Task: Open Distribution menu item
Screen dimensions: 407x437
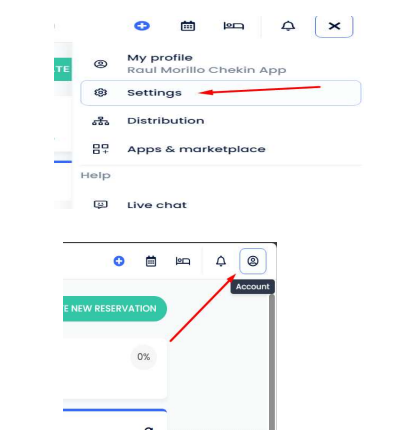Action: coord(221,121)
